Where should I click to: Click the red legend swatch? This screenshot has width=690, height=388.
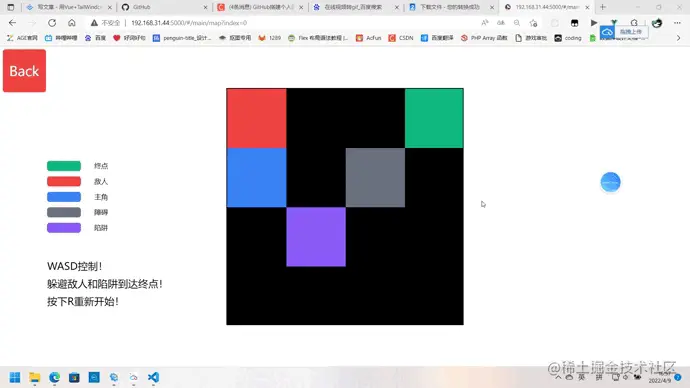pos(64,181)
